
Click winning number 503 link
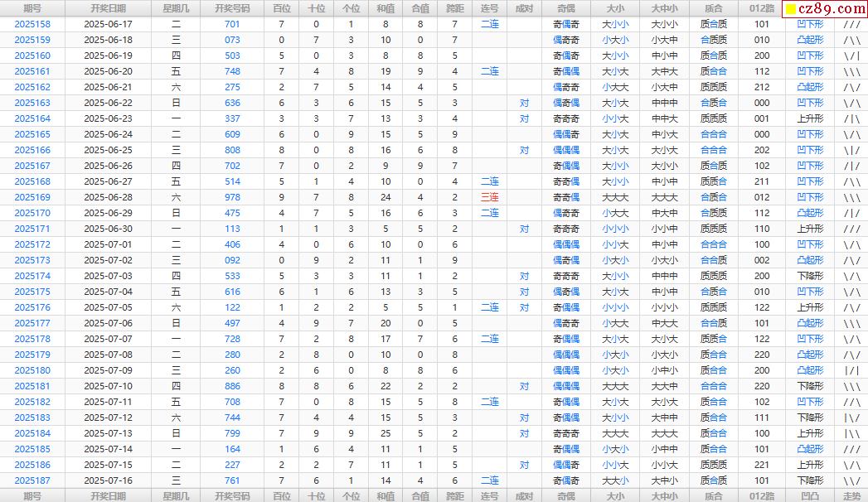click(x=232, y=56)
